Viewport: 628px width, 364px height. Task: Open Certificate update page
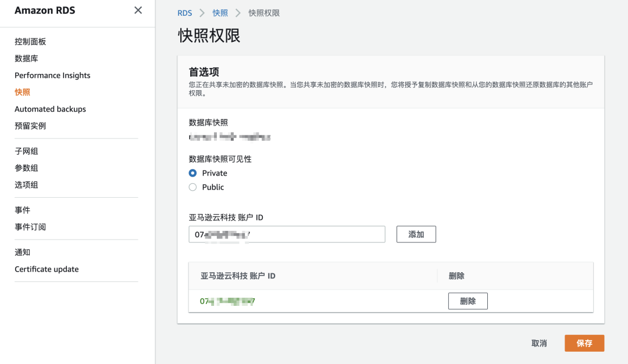(x=47, y=269)
